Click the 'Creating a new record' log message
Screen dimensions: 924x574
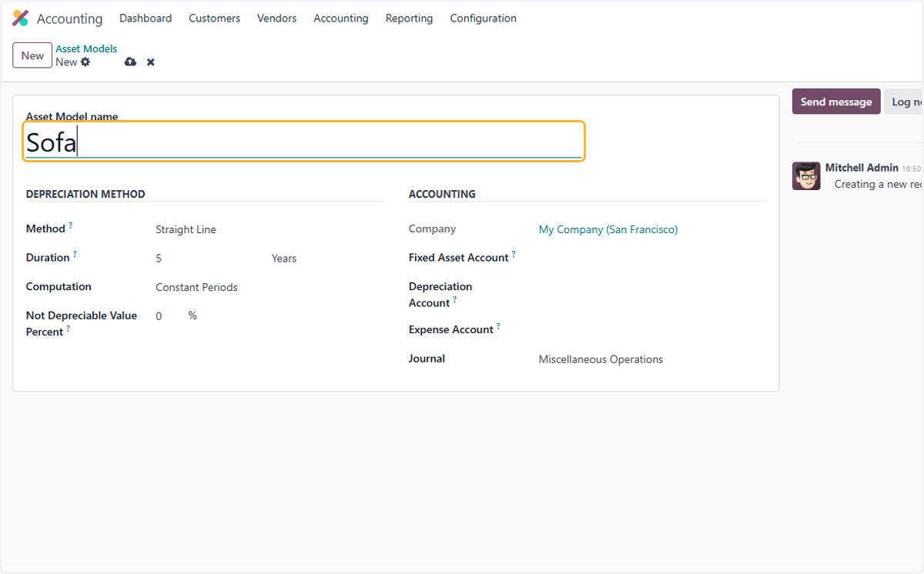[879, 185]
